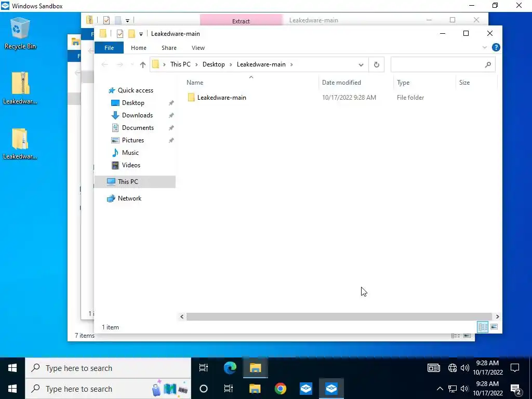The height and width of the screenshot is (399, 532).
Task: Open Google Chrome from the host taskbar
Action: pyautogui.click(x=280, y=389)
